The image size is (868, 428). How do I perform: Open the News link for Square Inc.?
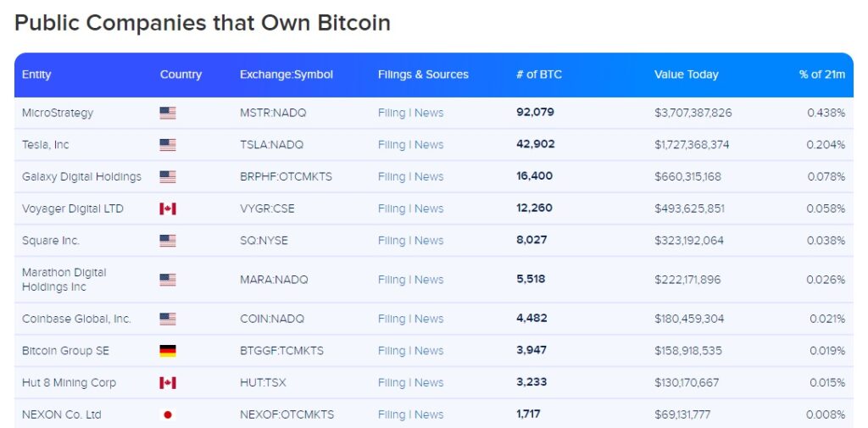pos(429,241)
